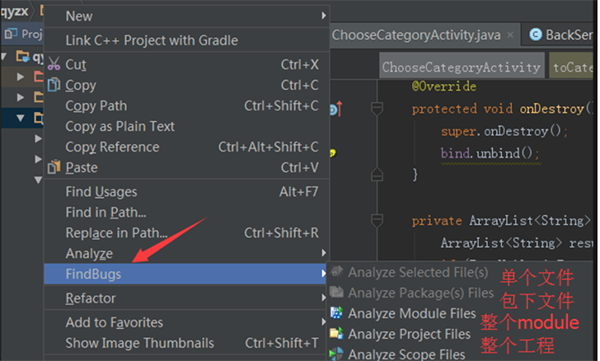Click the ChooseCategoryActivity breadcrumb
The image size is (600, 361).
pos(461,67)
